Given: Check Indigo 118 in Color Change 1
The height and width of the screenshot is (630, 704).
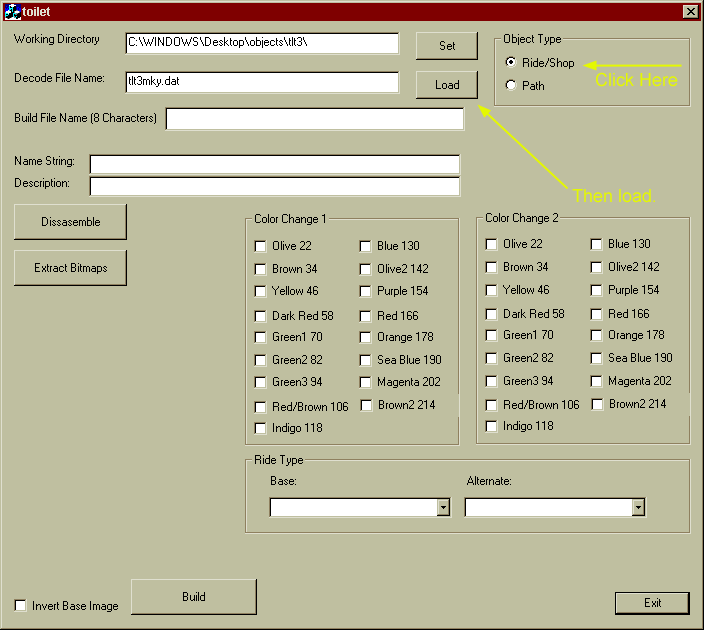Looking at the screenshot, I should coord(260,428).
